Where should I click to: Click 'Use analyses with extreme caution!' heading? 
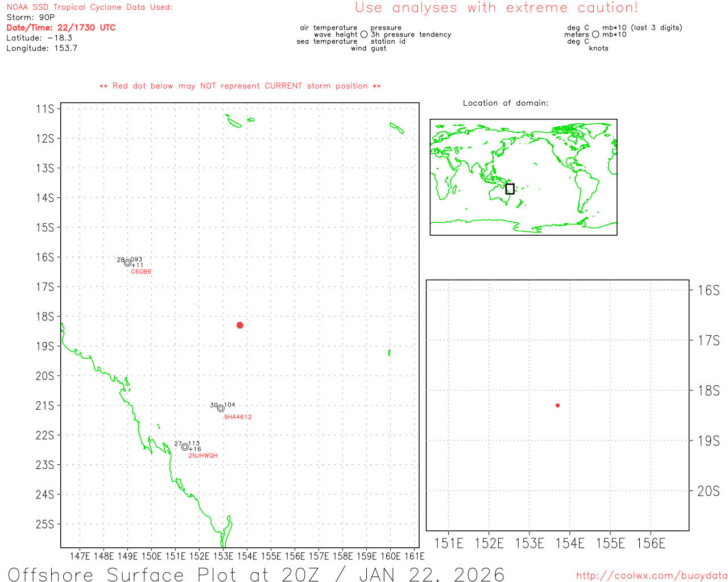pos(496,8)
